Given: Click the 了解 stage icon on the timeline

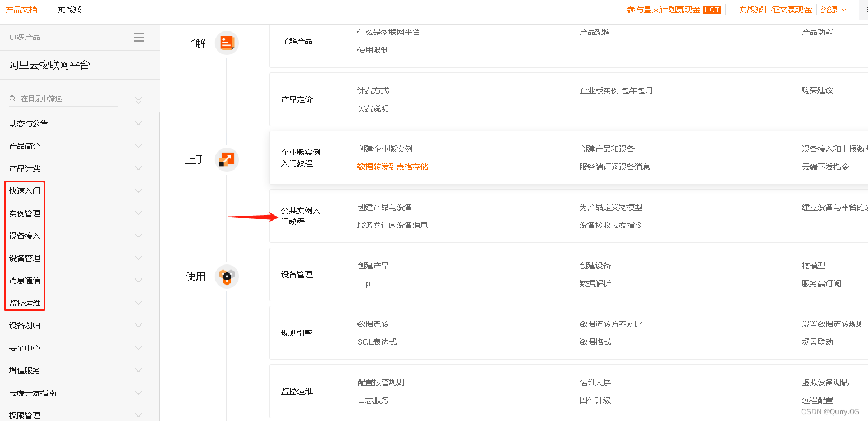Looking at the screenshot, I should [227, 43].
